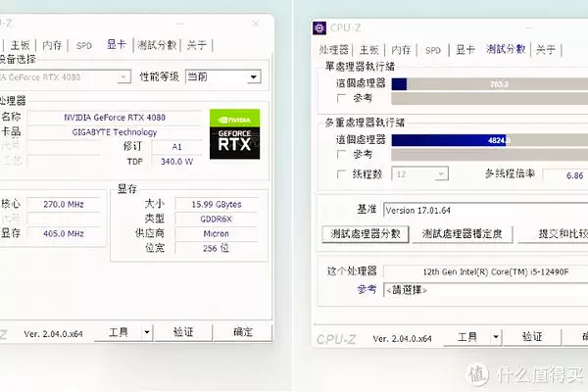Switch to the 处理器 tab in right window
Viewport: 588px width, 392px height.
coord(334,50)
